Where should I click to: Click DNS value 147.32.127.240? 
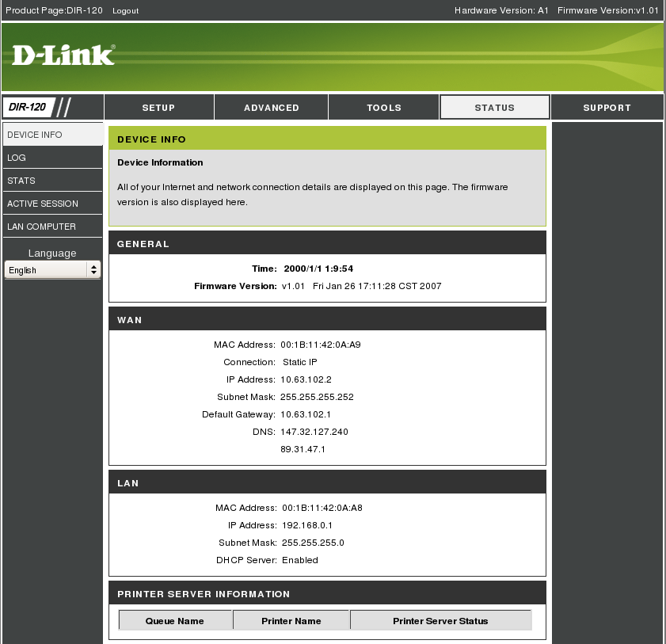point(314,432)
